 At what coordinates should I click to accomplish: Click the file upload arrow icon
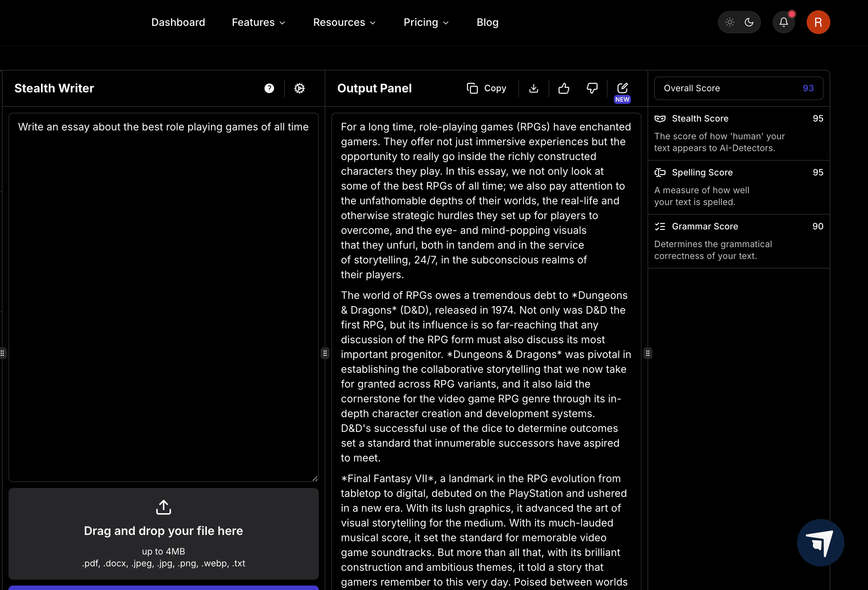163,507
